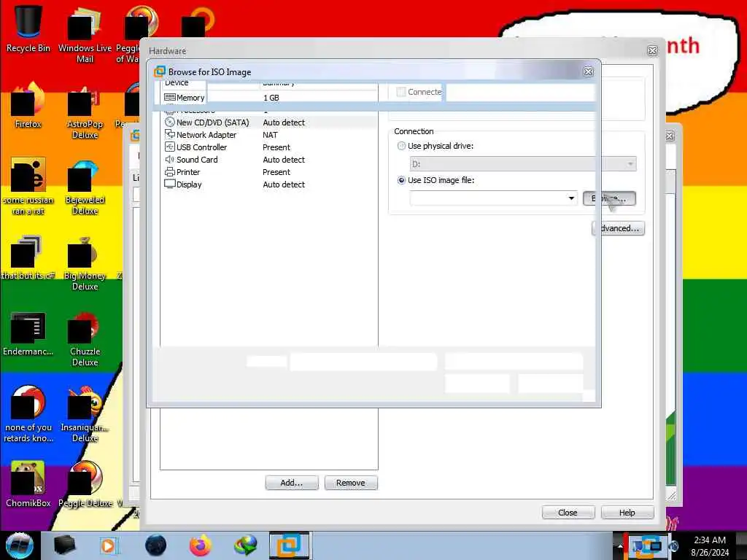Image resolution: width=747 pixels, height=560 pixels.
Task: Click the dark globe taskbar icon
Action: tap(156, 545)
